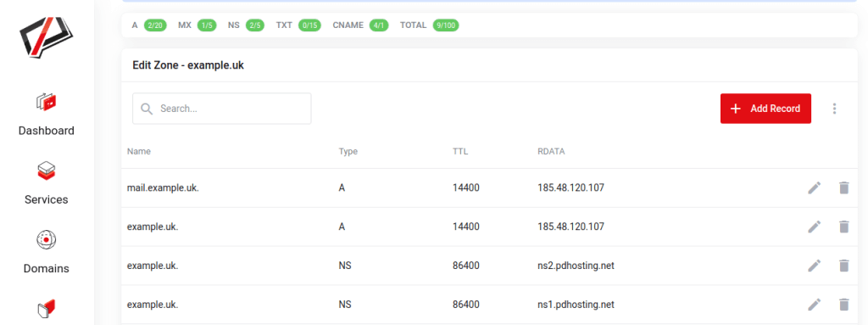Open the Domains sidebar icon

pos(47,239)
